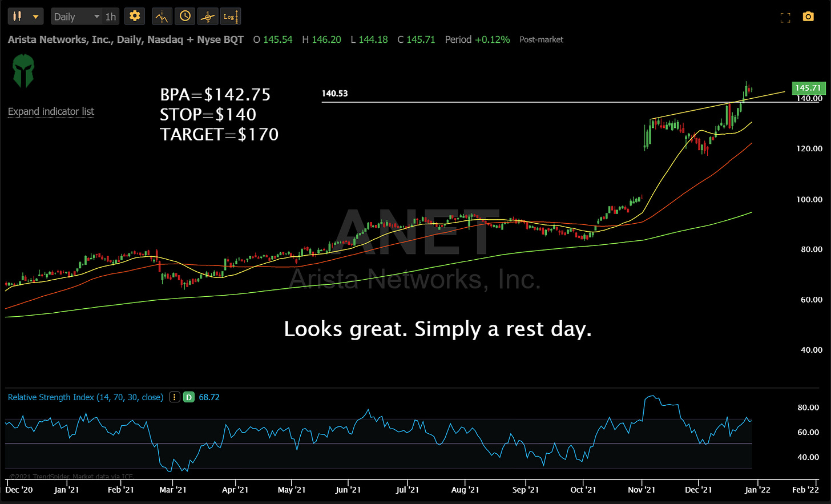Click the RSI 60.00 axis label
The width and height of the screenshot is (831, 504).
(x=808, y=432)
